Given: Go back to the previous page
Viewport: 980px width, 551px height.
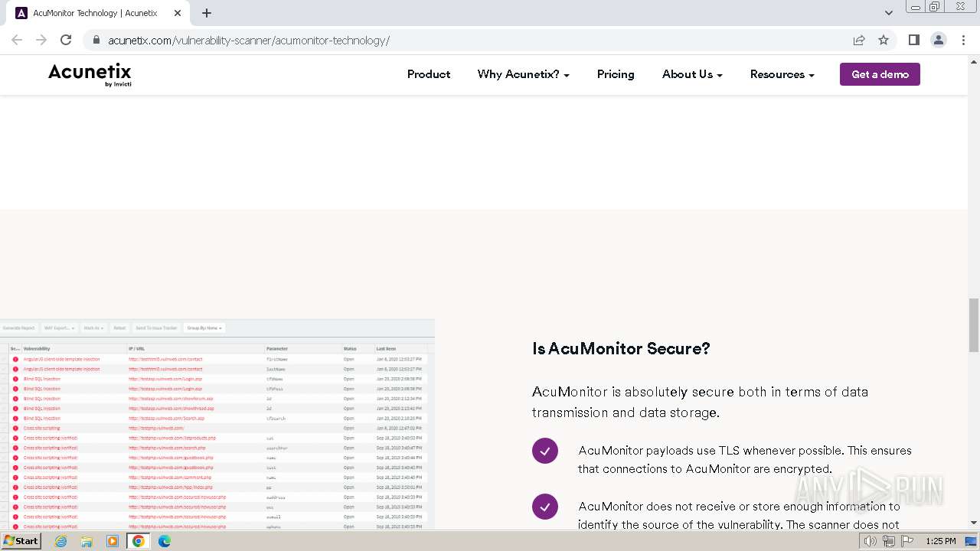Looking at the screenshot, I should click(x=17, y=40).
